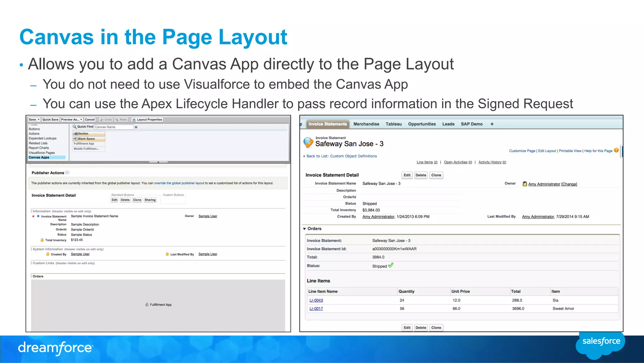Viewport: 644px width, 363px height.
Task: Open the override the global publisher layout link
Action: [179, 183]
